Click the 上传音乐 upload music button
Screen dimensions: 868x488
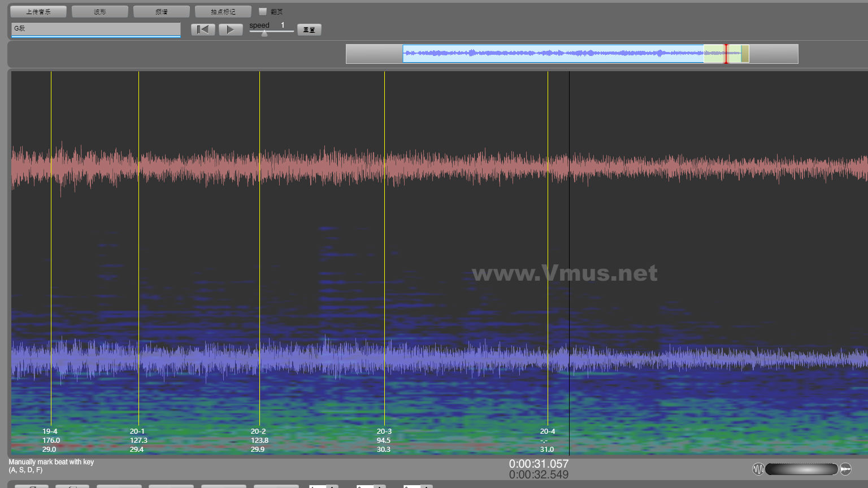(x=38, y=12)
